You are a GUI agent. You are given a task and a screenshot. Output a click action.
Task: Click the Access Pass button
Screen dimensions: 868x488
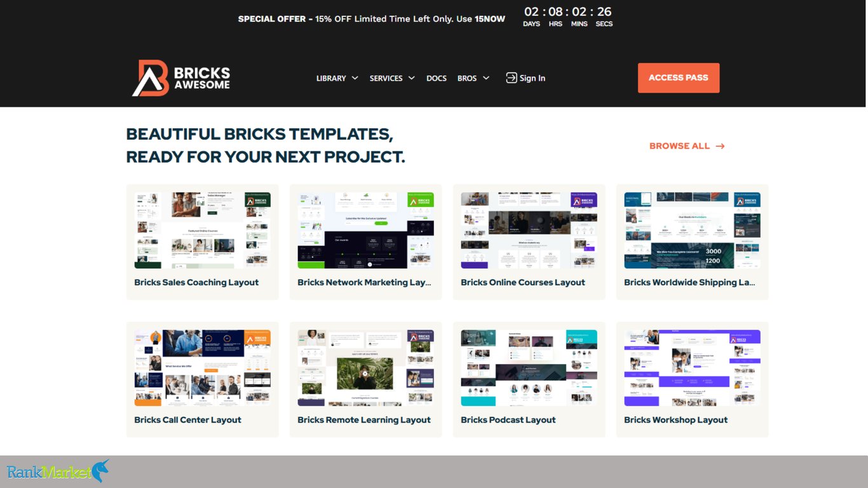[x=679, y=78]
